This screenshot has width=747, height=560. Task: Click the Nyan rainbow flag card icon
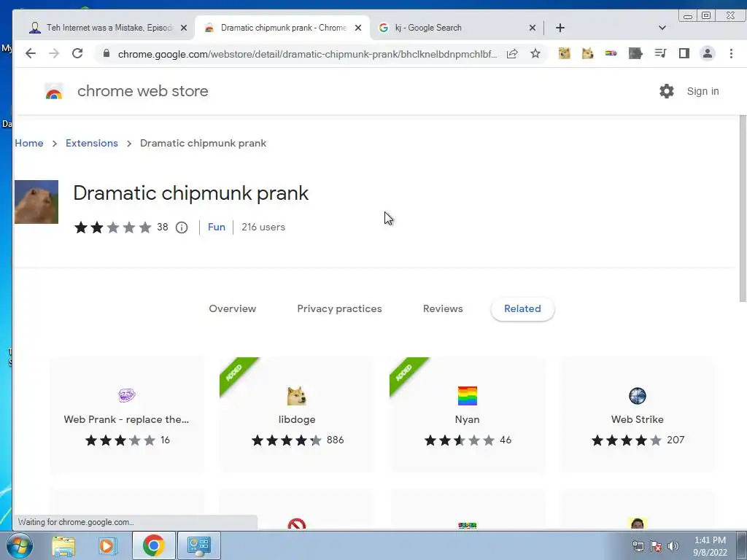[468, 396]
